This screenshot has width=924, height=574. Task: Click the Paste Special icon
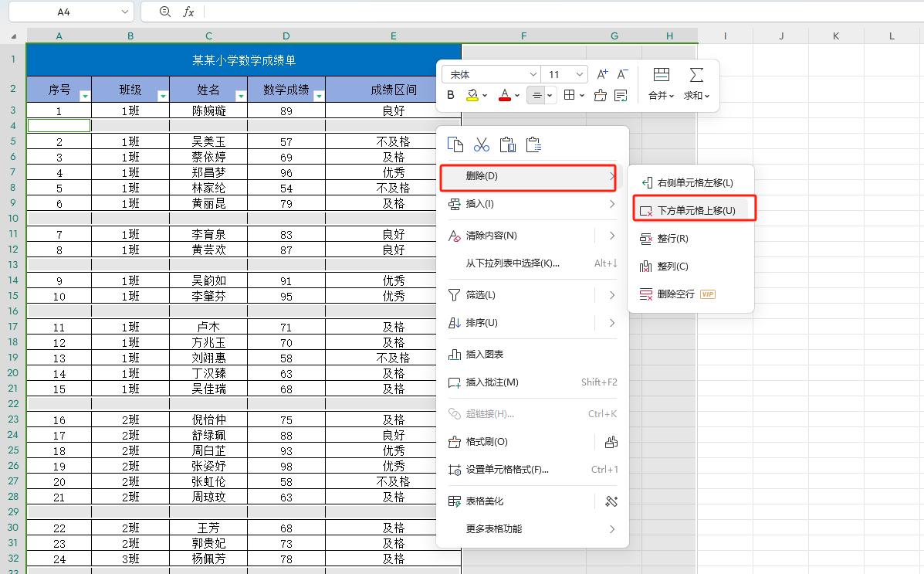point(533,144)
